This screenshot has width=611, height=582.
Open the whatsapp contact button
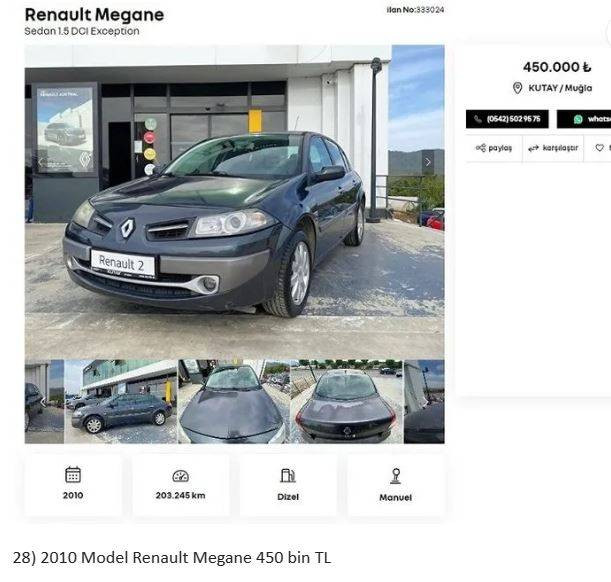[584, 119]
